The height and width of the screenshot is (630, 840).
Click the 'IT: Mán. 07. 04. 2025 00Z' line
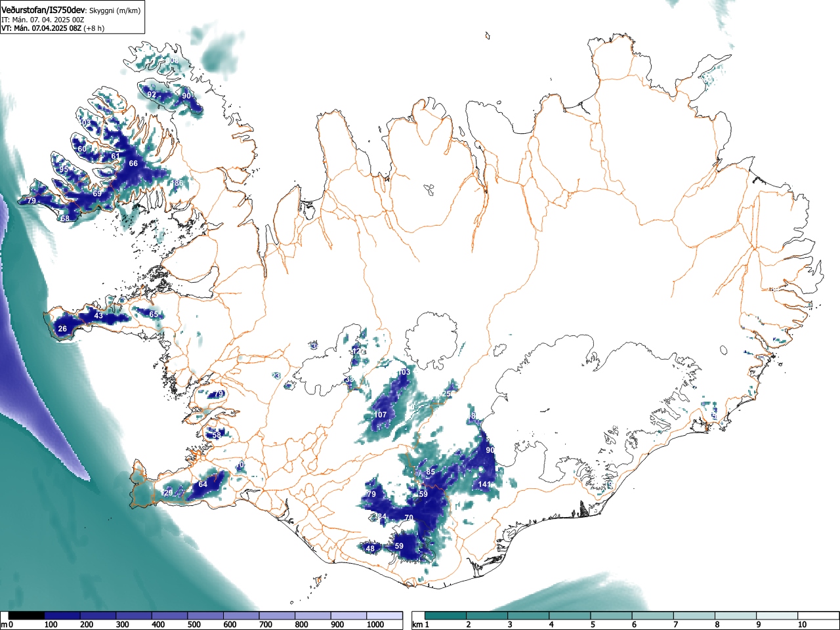pyautogui.click(x=43, y=20)
